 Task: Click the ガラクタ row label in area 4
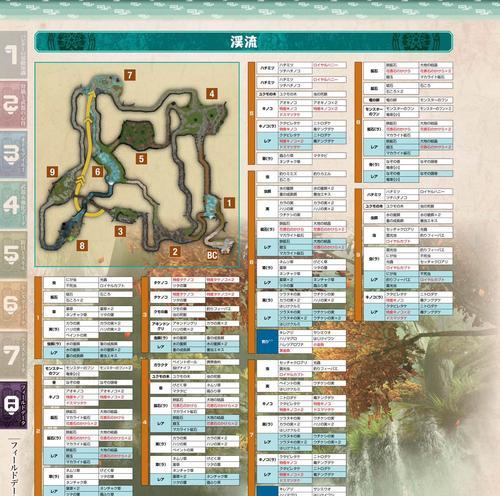(x=160, y=365)
